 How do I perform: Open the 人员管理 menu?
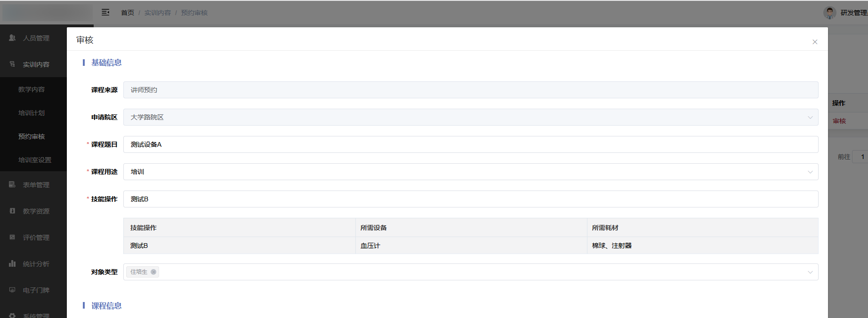point(33,38)
